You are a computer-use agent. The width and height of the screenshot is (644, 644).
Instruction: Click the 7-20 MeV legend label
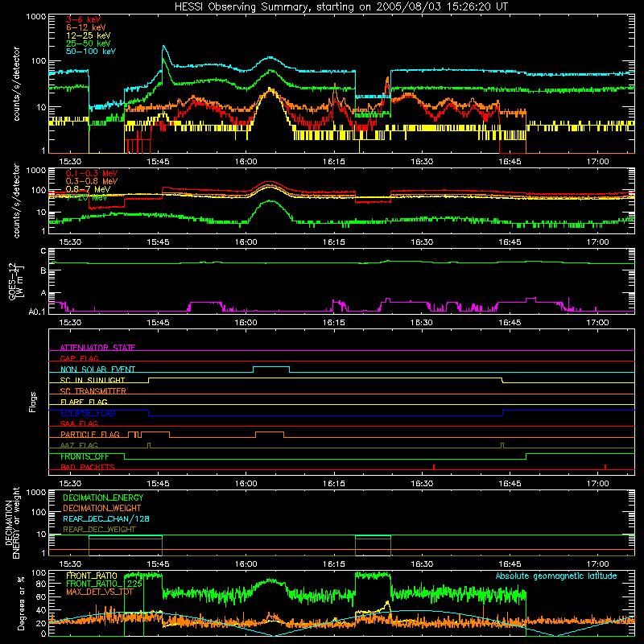tap(87, 197)
